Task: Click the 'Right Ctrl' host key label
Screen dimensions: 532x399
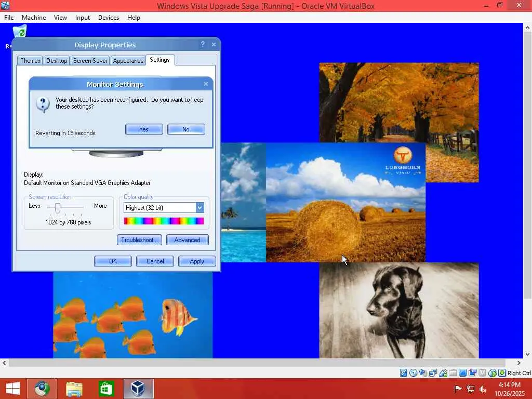Action: point(519,373)
